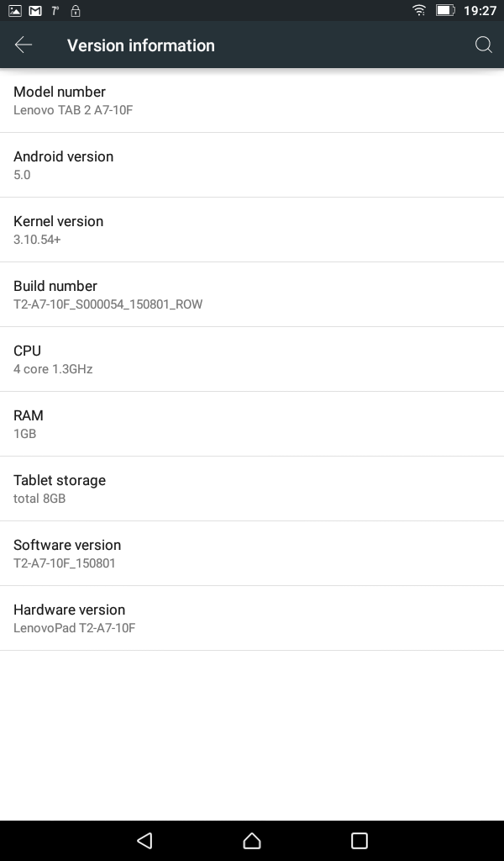
Task: Tap the picture notification icon
Action: pyautogui.click(x=15, y=10)
